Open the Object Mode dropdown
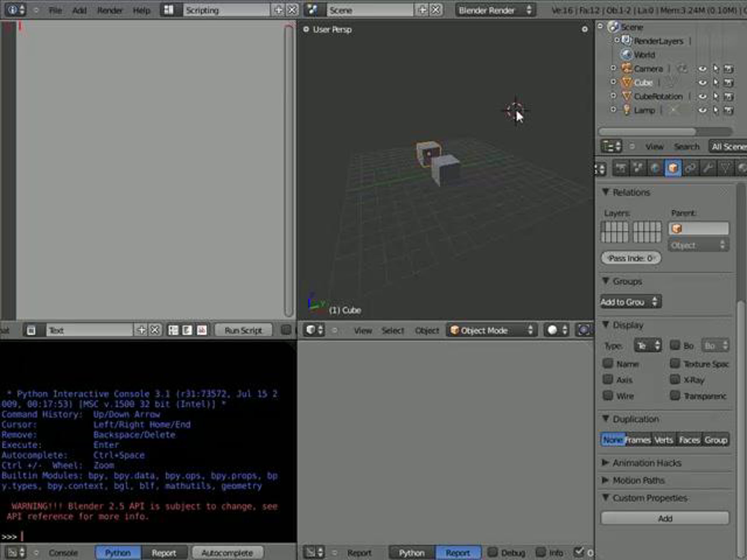747x560 pixels. point(492,330)
